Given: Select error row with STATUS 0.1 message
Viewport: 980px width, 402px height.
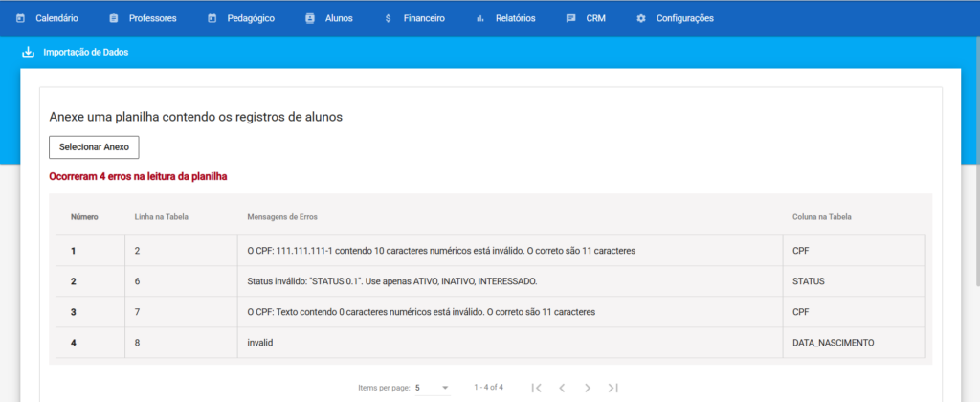Looking at the screenshot, I should [386, 281].
